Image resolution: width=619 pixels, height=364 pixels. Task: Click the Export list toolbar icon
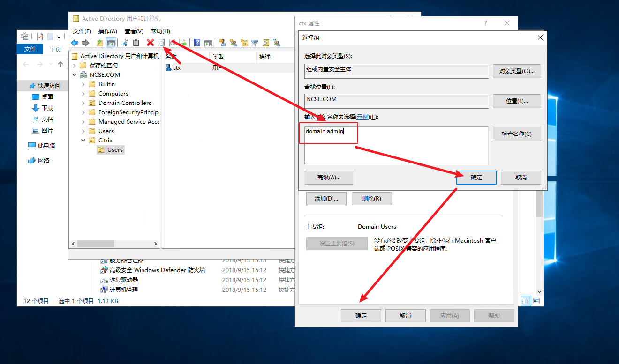183,43
